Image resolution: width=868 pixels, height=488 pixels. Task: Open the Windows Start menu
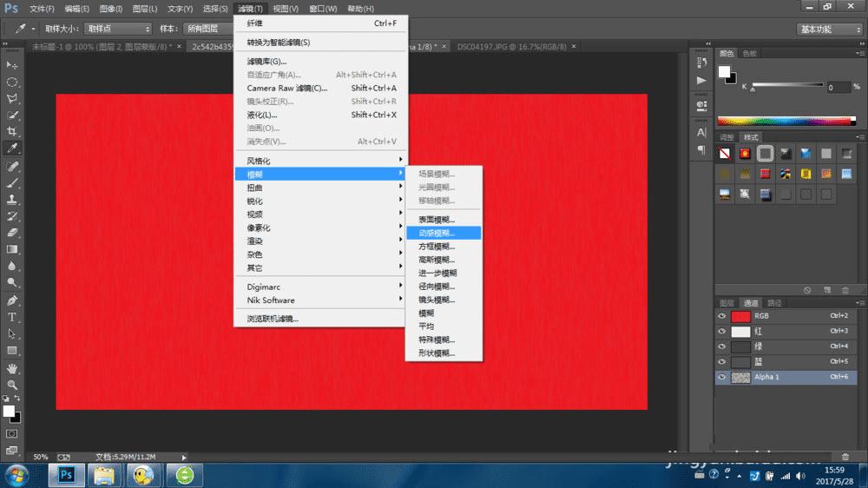[16, 475]
